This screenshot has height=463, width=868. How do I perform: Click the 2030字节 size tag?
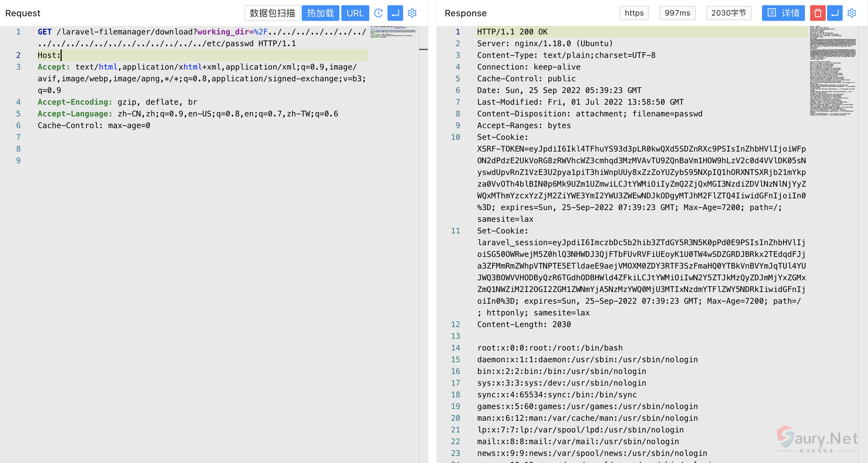click(x=729, y=13)
